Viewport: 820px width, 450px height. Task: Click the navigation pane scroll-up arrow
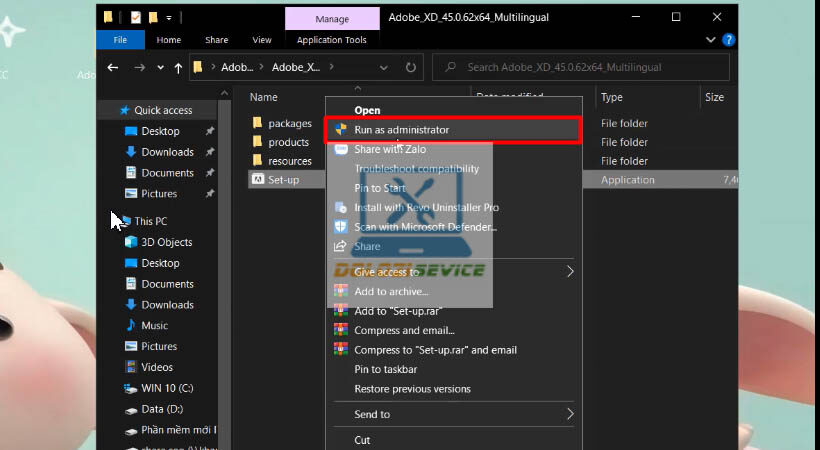(x=224, y=93)
